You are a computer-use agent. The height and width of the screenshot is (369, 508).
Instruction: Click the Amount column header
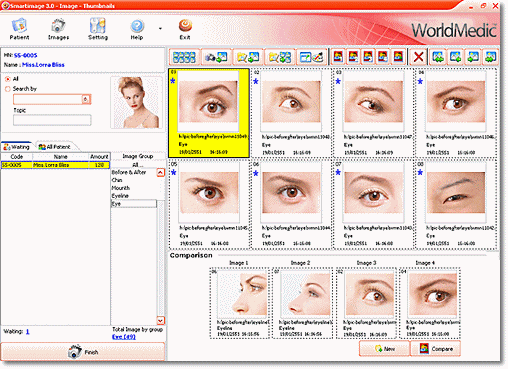[x=99, y=157]
